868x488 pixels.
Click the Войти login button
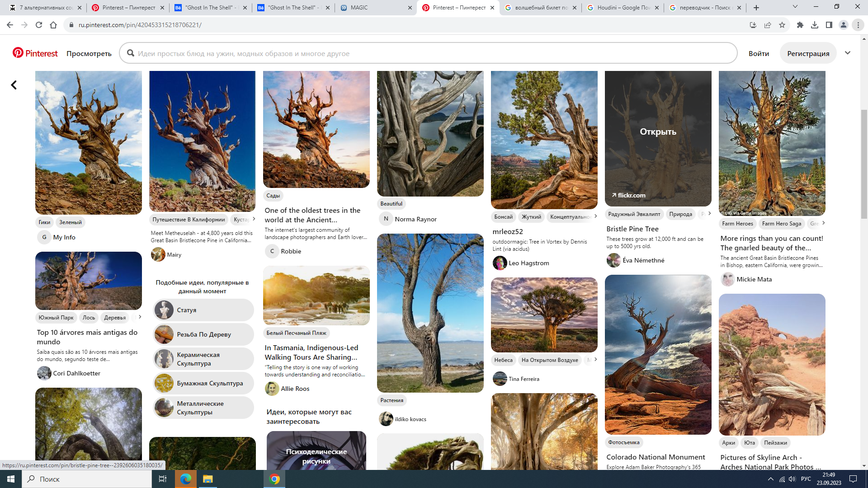[x=758, y=53]
